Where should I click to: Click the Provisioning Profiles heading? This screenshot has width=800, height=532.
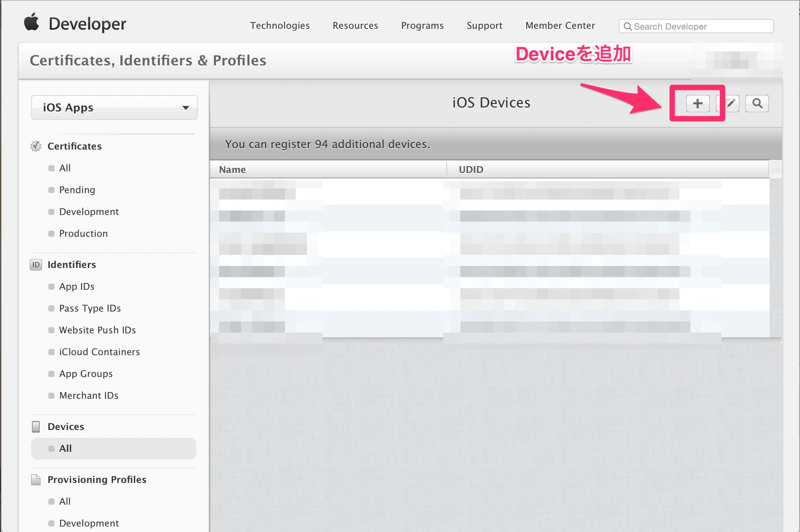(x=97, y=480)
